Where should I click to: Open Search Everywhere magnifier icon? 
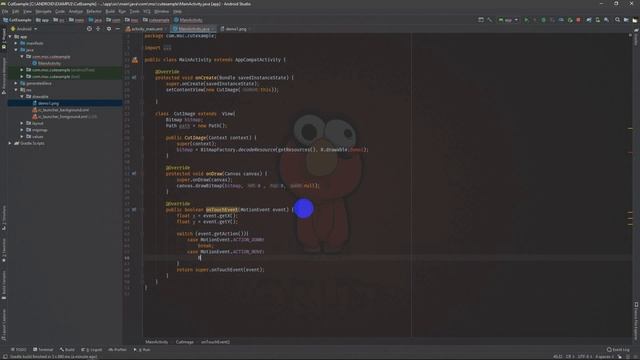(618, 20)
